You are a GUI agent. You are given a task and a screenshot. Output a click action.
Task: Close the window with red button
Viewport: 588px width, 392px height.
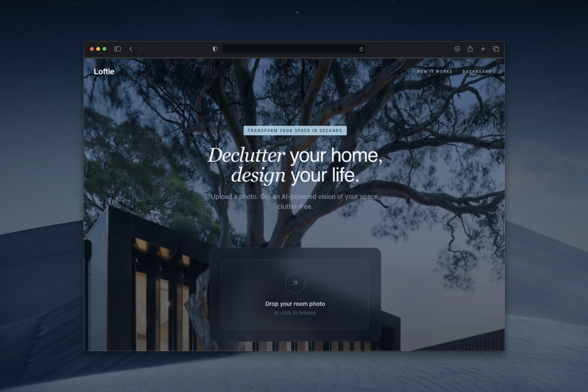(92, 49)
